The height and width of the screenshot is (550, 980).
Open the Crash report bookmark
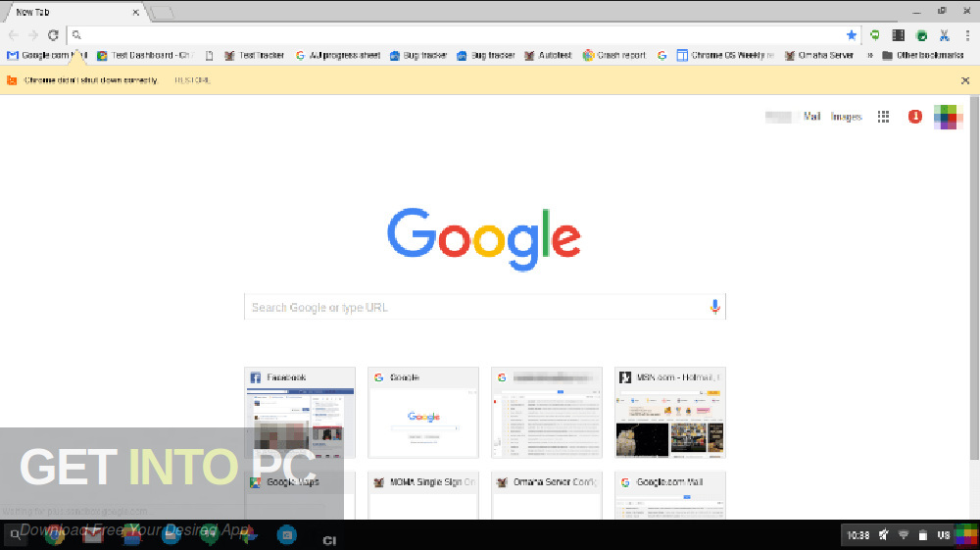click(614, 56)
